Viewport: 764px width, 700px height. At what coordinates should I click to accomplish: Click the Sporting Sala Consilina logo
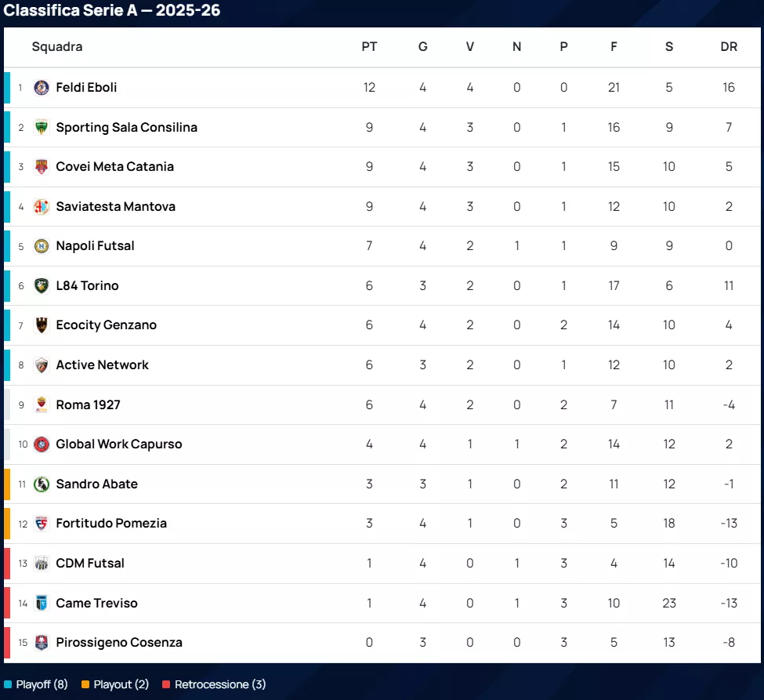tap(42, 128)
